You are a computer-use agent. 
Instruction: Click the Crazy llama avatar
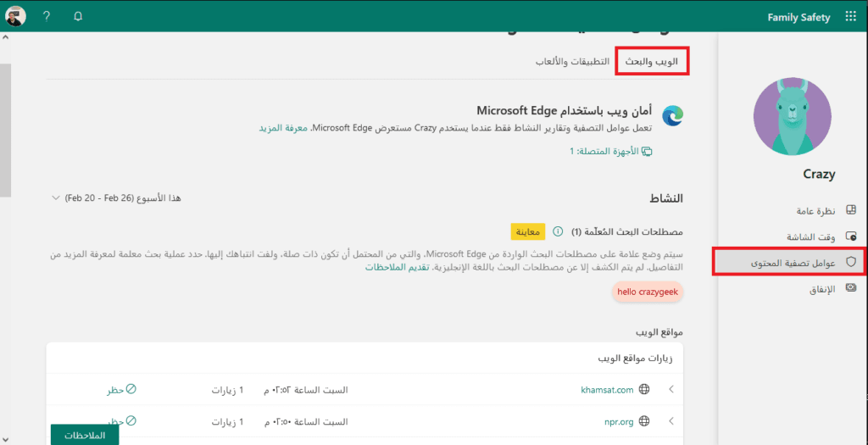click(793, 116)
